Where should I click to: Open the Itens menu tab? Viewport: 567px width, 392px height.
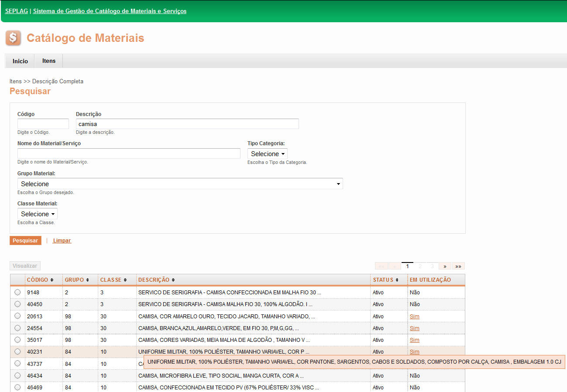tap(49, 61)
